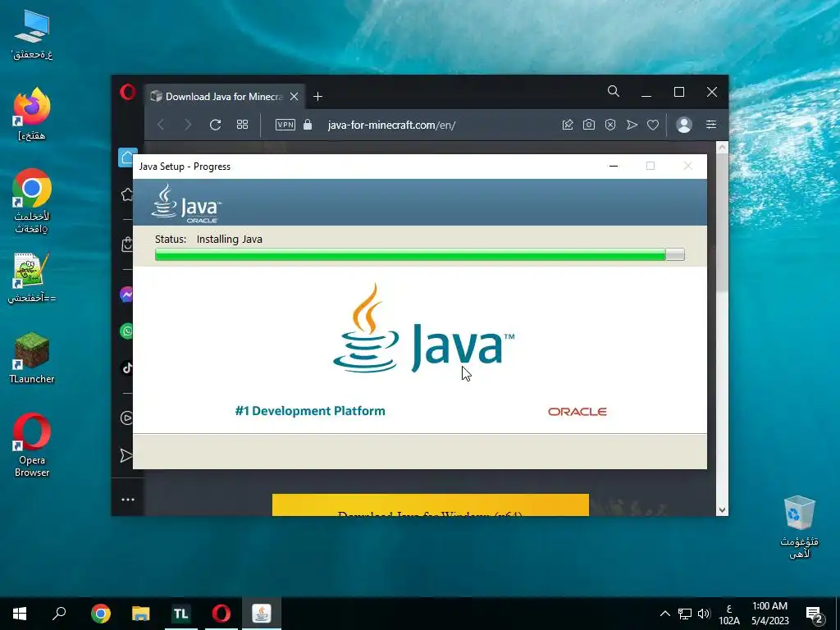
Task: Switch to Opera taskbar button
Action: [x=221, y=614]
